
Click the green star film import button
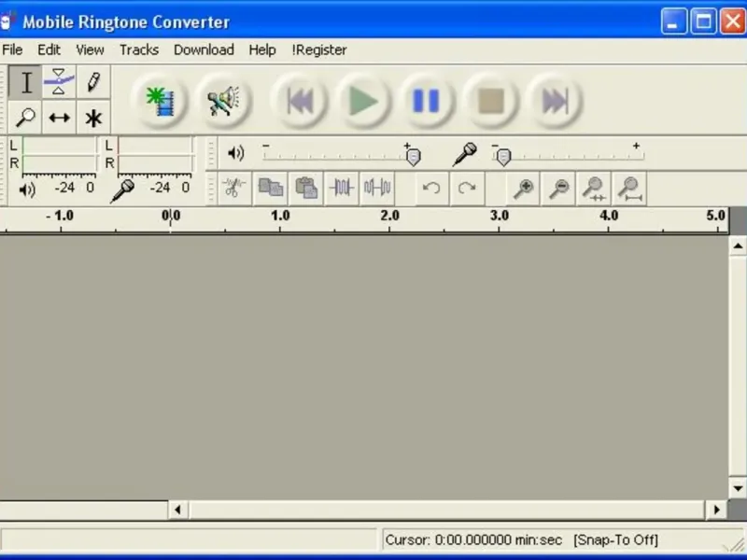coord(161,101)
